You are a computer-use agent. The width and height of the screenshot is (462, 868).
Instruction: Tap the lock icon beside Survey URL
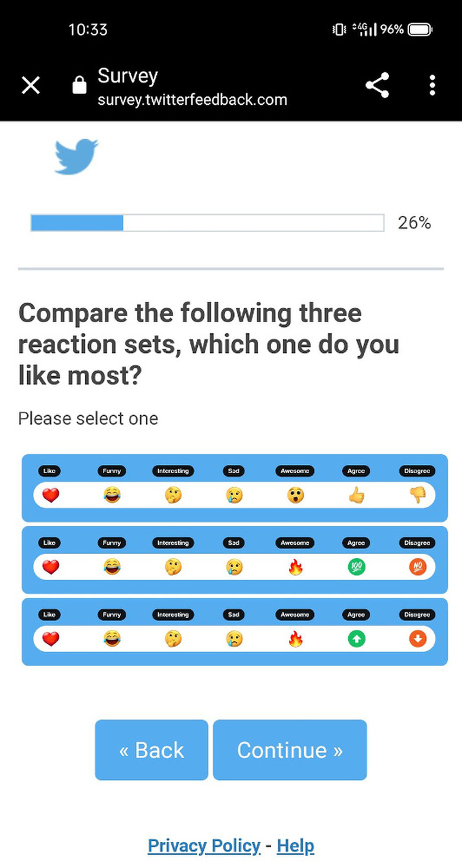pos(79,86)
